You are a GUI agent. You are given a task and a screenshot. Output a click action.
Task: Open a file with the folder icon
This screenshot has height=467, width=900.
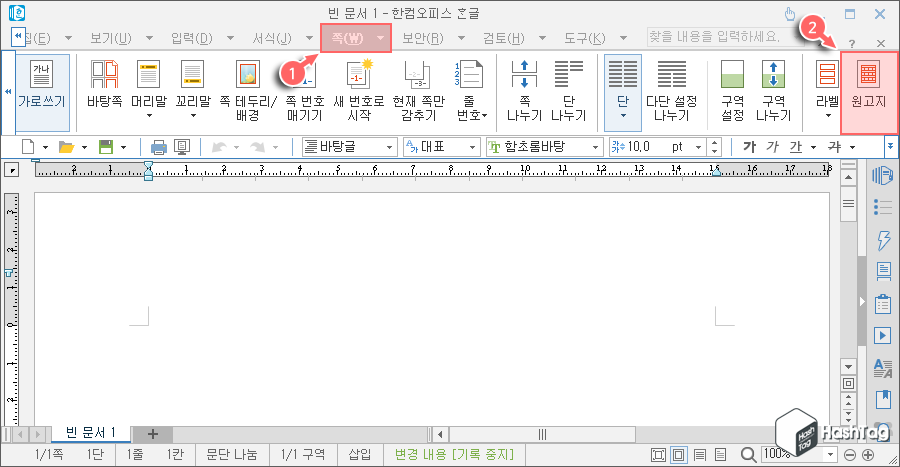pyautogui.click(x=66, y=147)
